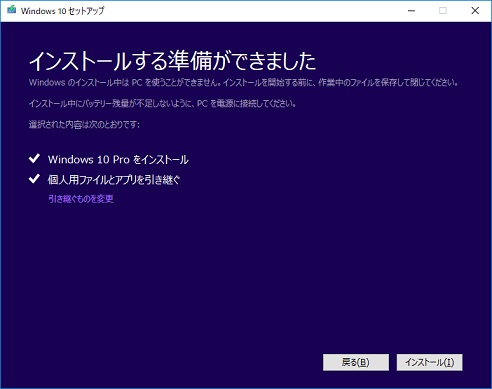Screen dimensions: 492x389
Task: Start installation with インストール(I) button
Action: click(430, 362)
